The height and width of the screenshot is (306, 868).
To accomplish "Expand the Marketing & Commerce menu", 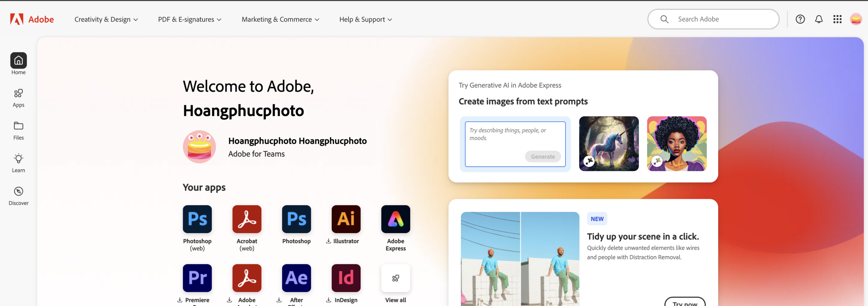I will (280, 19).
